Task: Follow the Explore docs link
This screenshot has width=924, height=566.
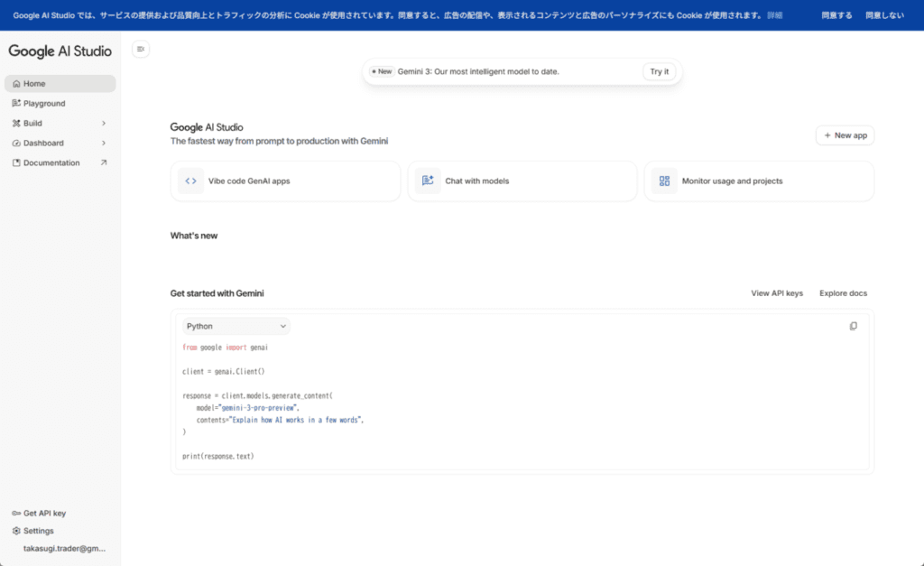Action: click(x=843, y=293)
